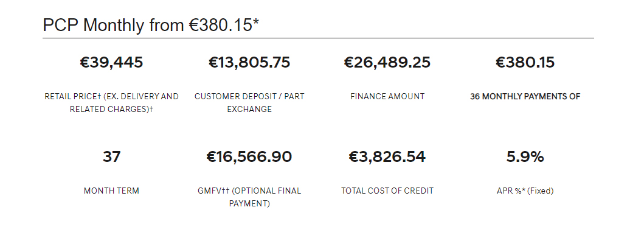Select the €13,805.75 deposit amount
The width and height of the screenshot is (644, 235).
pyautogui.click(x=249, y=63)
